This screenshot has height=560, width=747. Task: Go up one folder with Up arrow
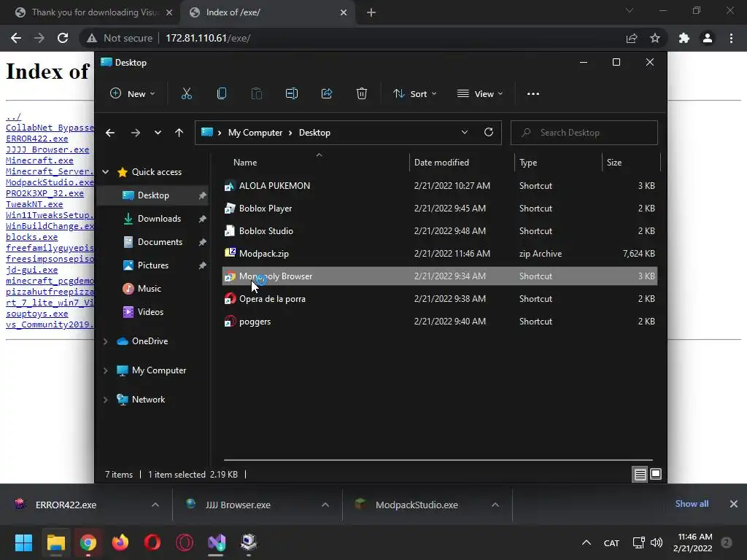coord(179,133)
